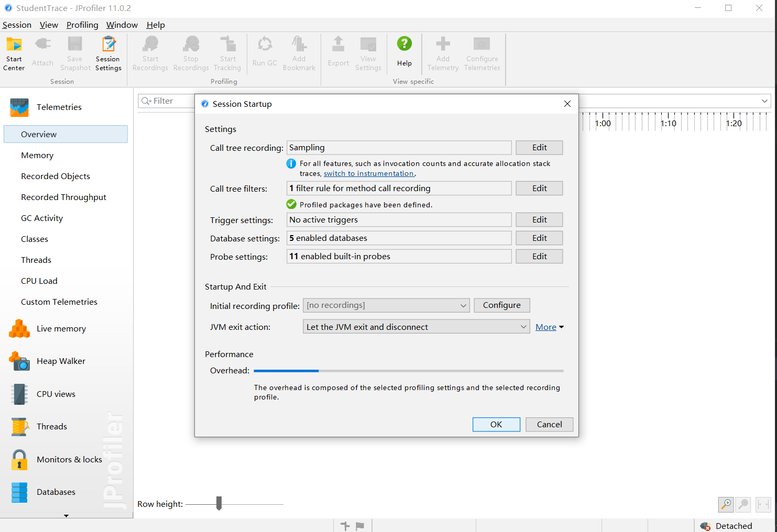Open the Help menu in menu bar
Screen dimensions: 777x532
[156, 25]
